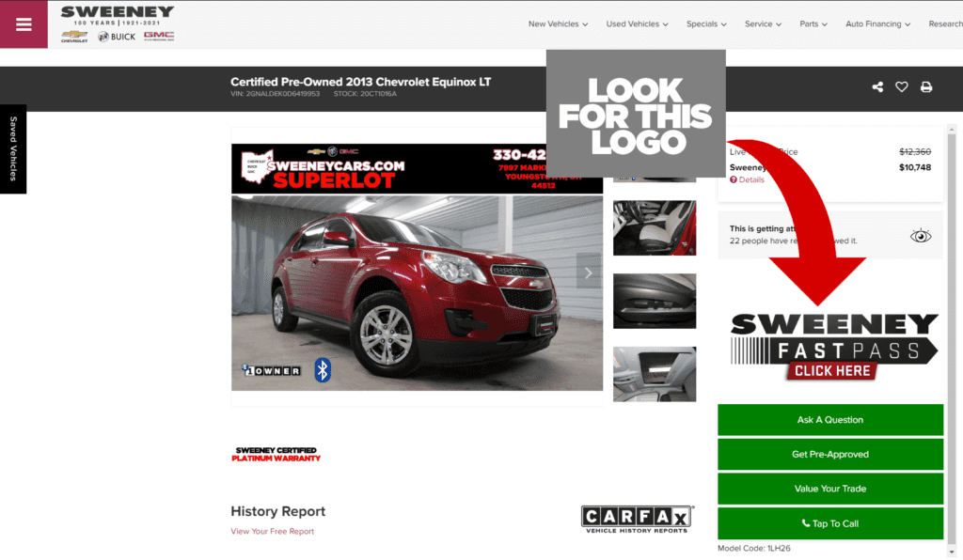The image size is (963, 560).
Task: Click the Model Code: 1LH26 text
Action: (x=753, y=549)
